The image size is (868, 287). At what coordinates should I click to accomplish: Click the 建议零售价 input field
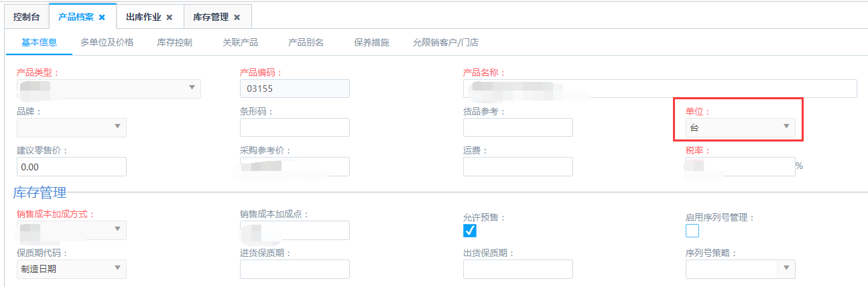click(71, 166)
